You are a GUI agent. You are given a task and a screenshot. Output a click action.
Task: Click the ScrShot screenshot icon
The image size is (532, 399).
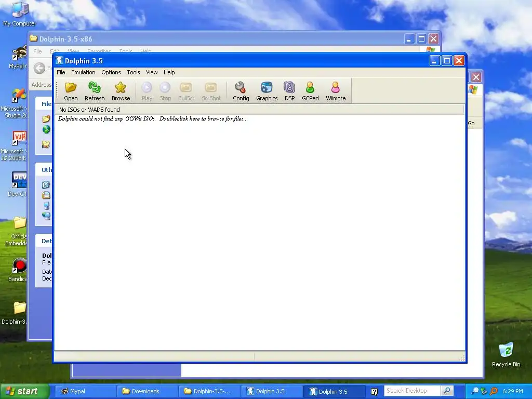click(211, 91)
